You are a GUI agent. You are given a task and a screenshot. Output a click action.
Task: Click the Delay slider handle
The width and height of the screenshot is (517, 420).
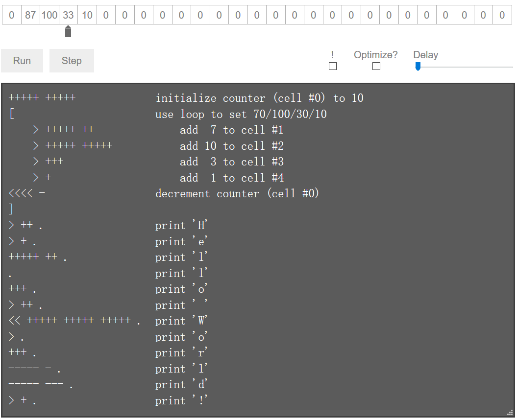[418, 66]
